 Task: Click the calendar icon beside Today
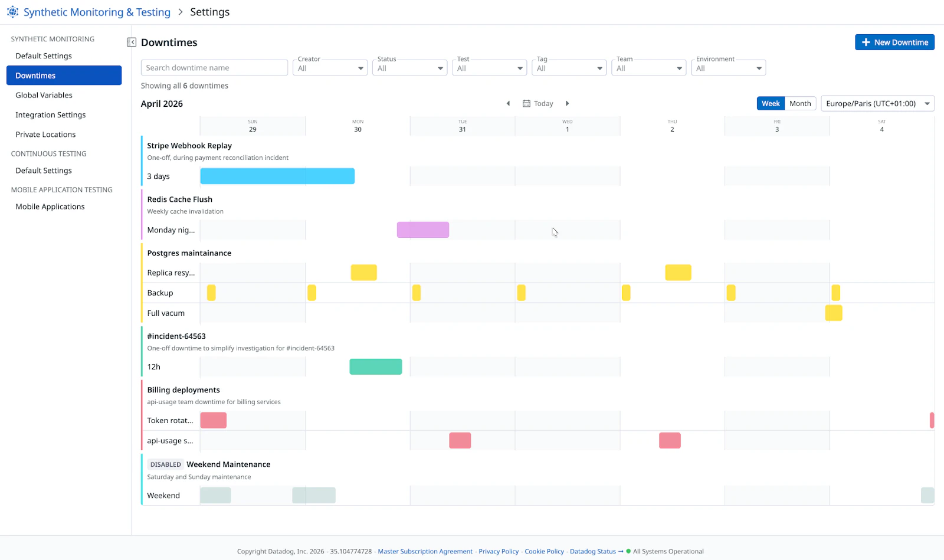526,103
